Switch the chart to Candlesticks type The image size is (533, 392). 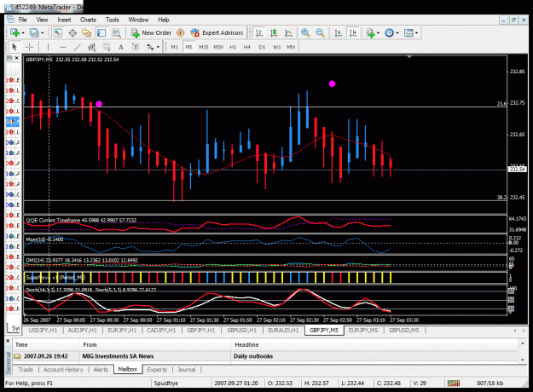click(274, 33)
